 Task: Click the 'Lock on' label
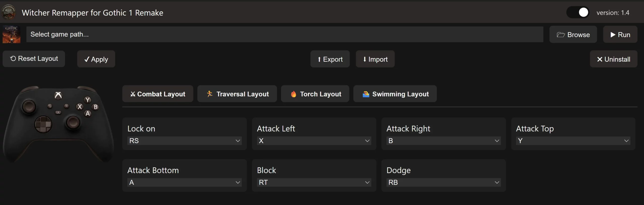pos(141,129)
